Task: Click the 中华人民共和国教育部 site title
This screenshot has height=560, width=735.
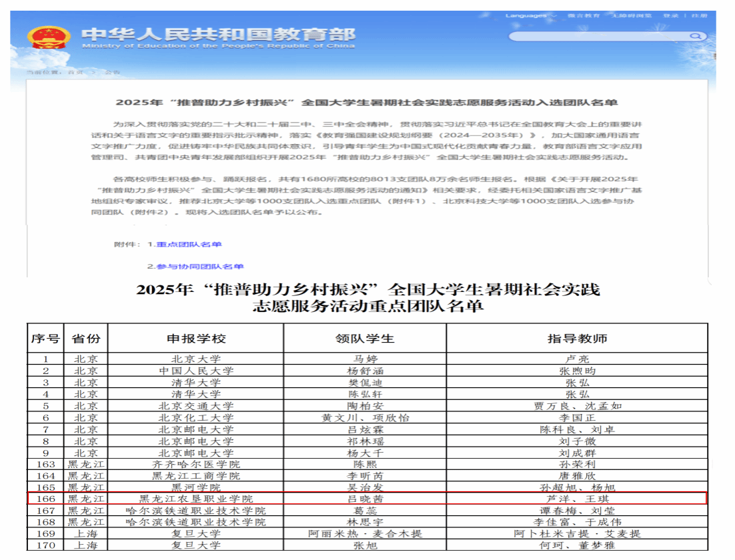Action: click(x=218, y=34)
